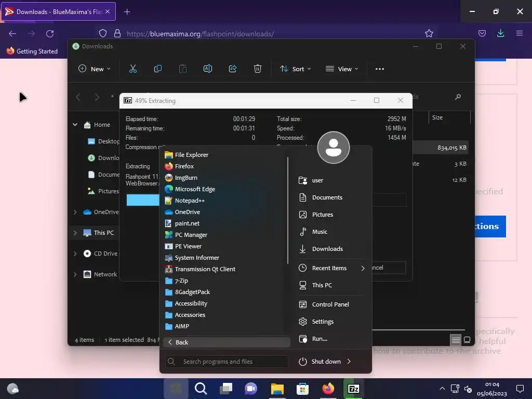Open Control Panel from the start menu

pos(324,304)
